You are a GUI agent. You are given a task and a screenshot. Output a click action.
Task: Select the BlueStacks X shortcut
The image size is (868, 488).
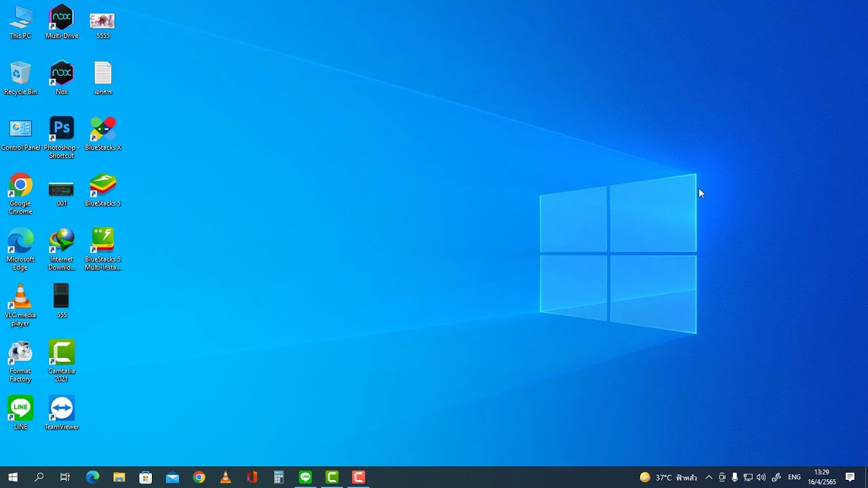(x=102, y=134)
